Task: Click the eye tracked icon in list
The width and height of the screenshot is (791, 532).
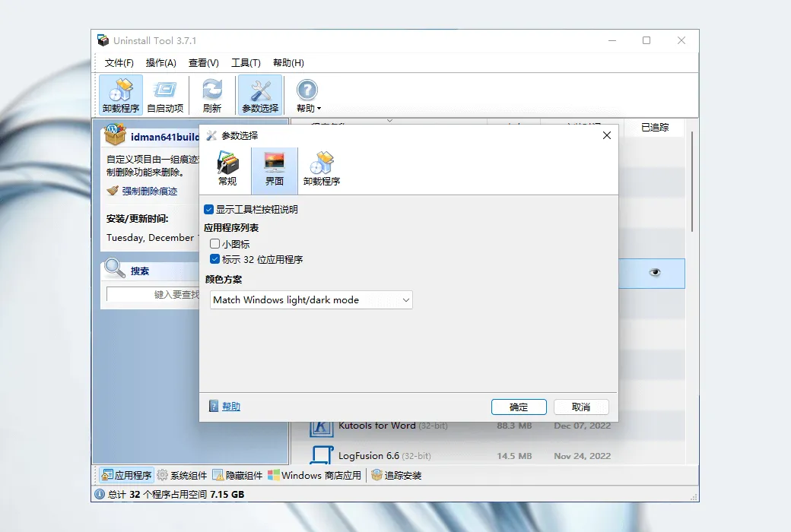Action: (x=655, y=272)
